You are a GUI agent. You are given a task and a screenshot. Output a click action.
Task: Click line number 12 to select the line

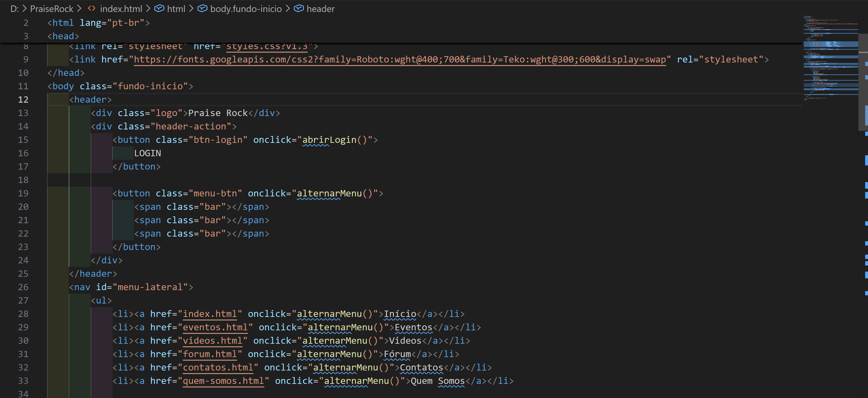[x=23, y=100]
